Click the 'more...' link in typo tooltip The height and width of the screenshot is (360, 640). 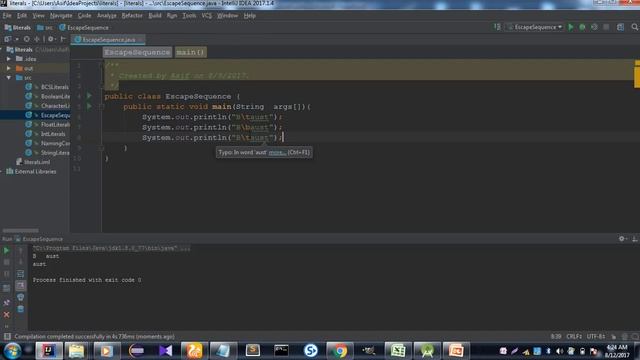pos(277,152)
